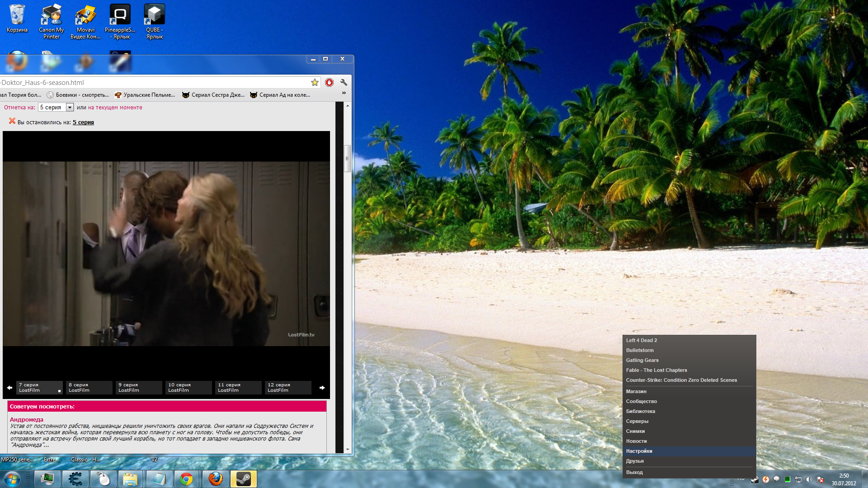Open the Action Center flag tray icon
This screenshot has height=488, width=868.
click(820, 480)
